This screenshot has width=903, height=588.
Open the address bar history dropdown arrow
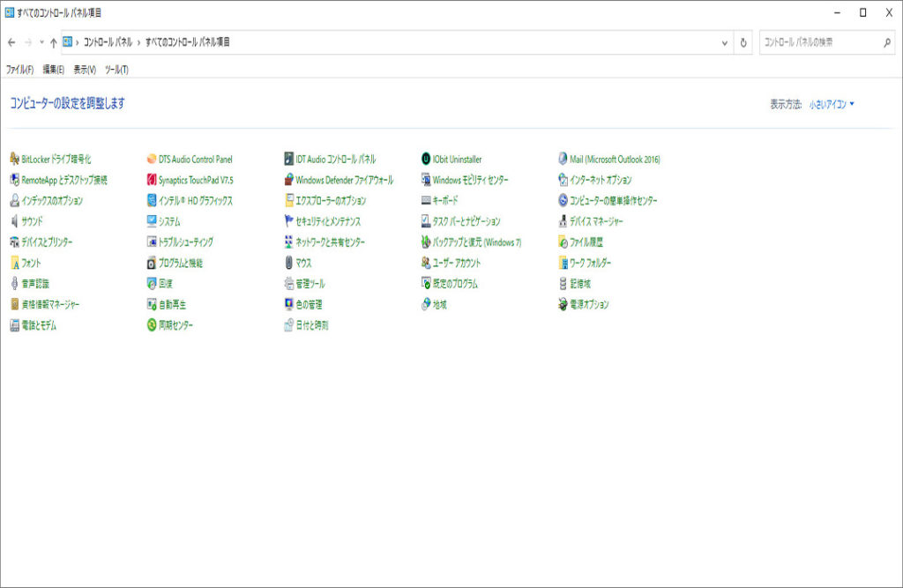tap(725, 42)
